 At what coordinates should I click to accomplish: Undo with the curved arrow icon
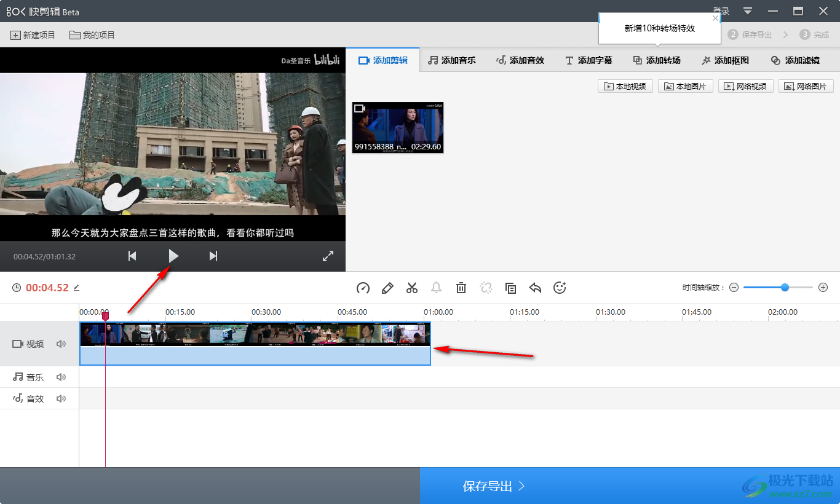tap(535, 288)
